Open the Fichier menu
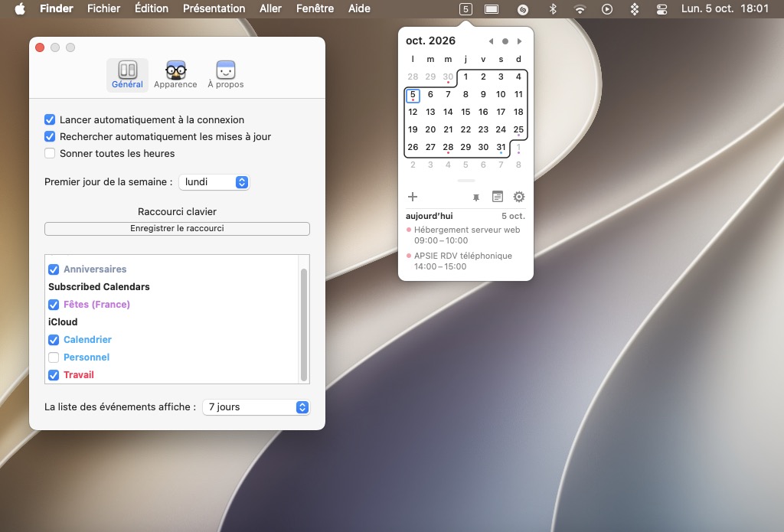 point(103,8)
